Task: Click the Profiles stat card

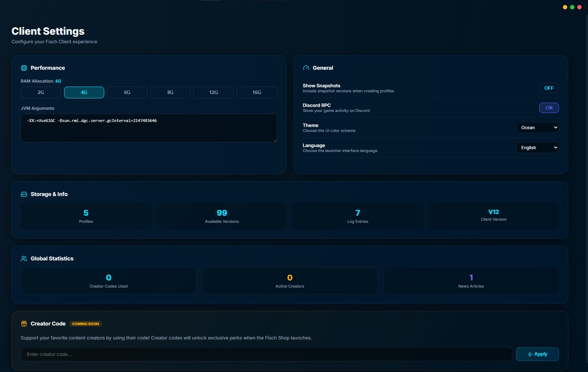Action: pyautogui.click(x=86, y=216)
